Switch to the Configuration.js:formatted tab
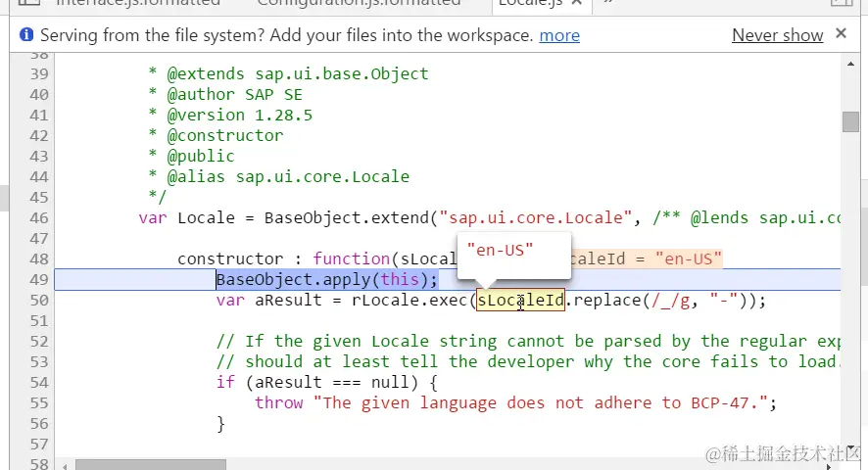Image resolution: width=868 pixels, height=470 pixels. coord(360,3)
